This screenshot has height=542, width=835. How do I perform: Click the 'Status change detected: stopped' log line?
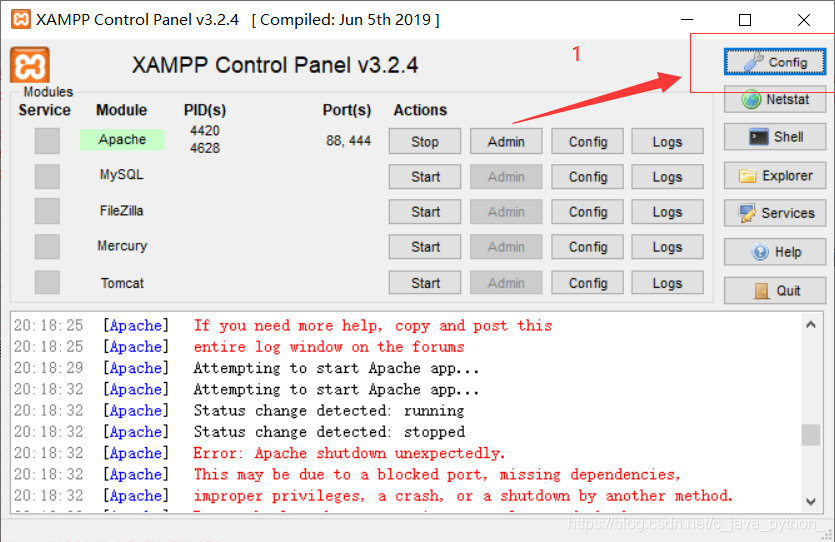click(x=329, y=432)
